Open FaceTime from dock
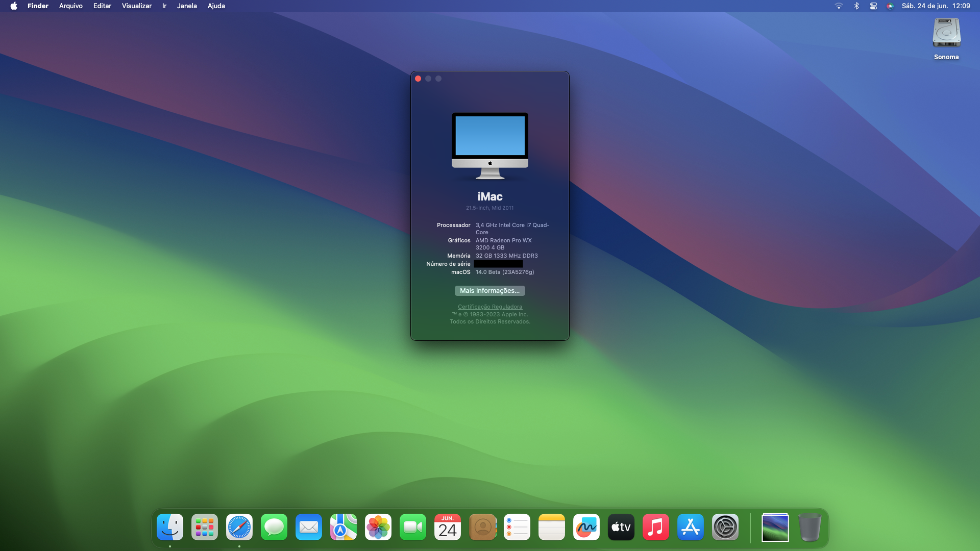This screenshot has height=551, width=980. (413, 527)
